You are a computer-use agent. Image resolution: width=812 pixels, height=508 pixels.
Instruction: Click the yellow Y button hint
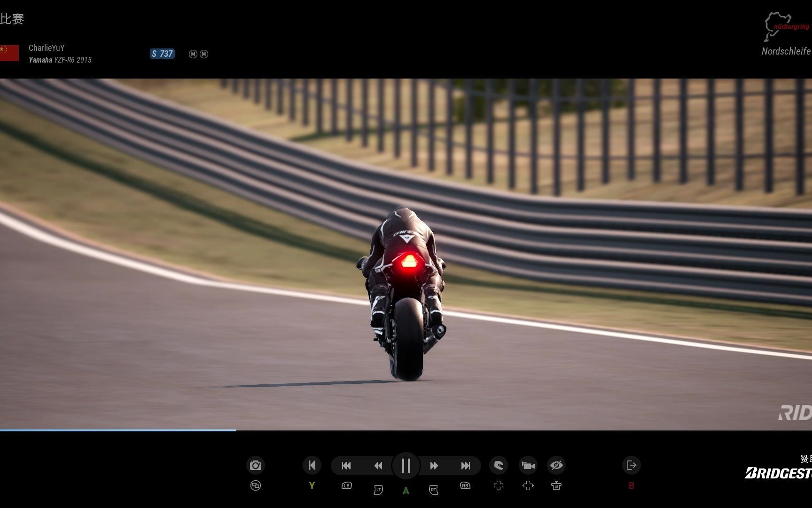point(312,485)
